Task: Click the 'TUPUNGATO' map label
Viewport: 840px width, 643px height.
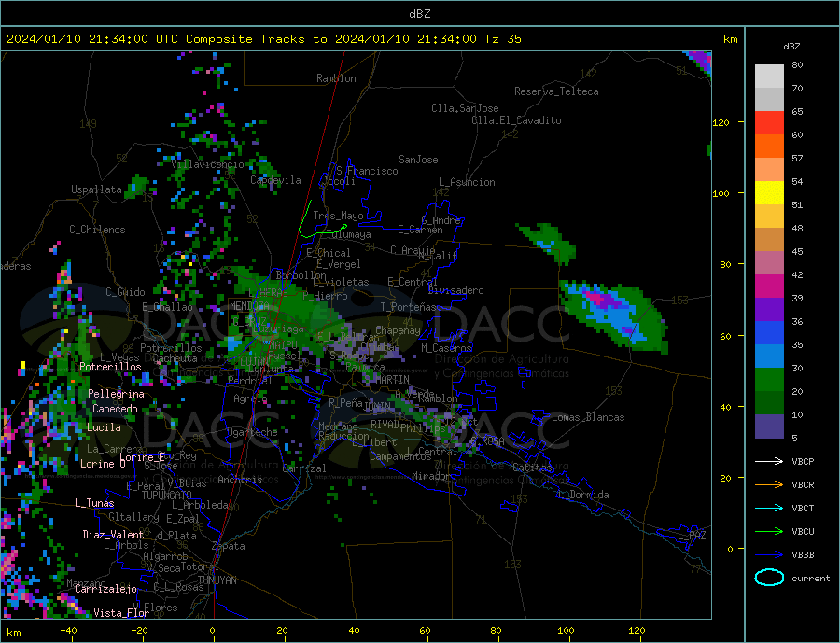Action: pos(167,496)
